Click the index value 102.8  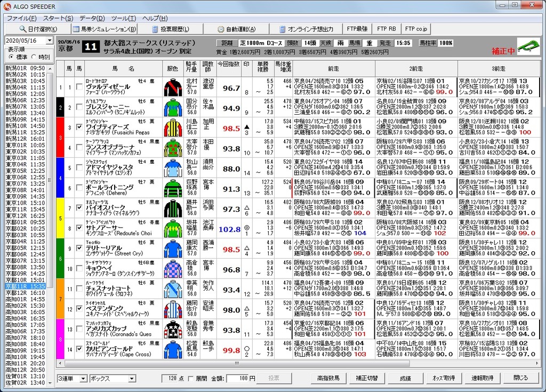229,229
